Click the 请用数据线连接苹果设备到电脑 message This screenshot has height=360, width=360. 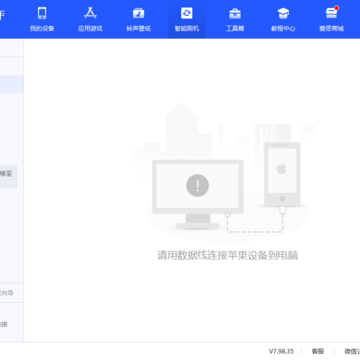pyautogui.click(x=227, y=255)
